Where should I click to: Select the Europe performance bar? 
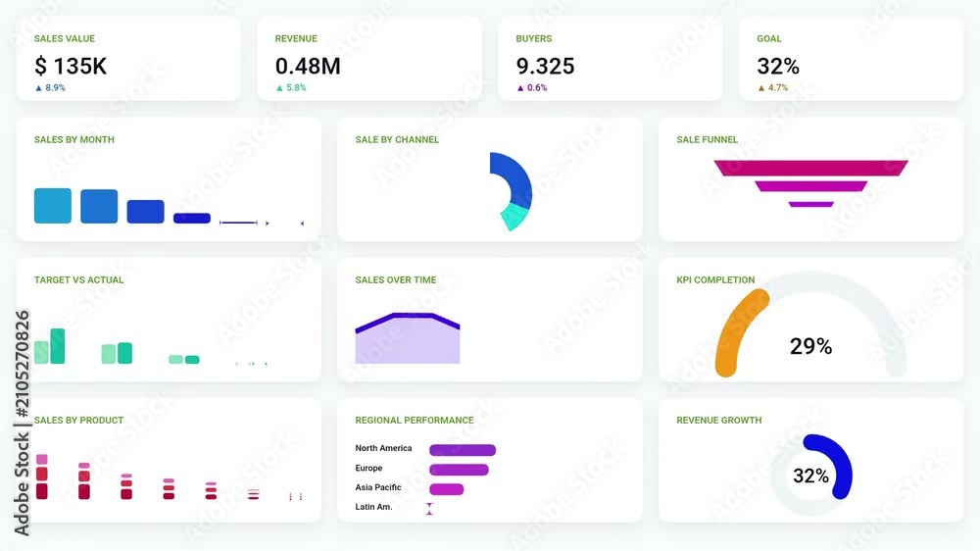(x=459, y=470)
